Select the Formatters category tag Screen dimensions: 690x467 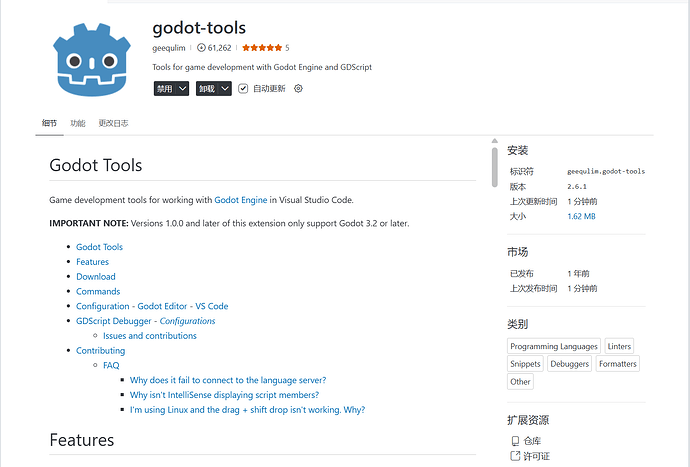pos(618,364)
